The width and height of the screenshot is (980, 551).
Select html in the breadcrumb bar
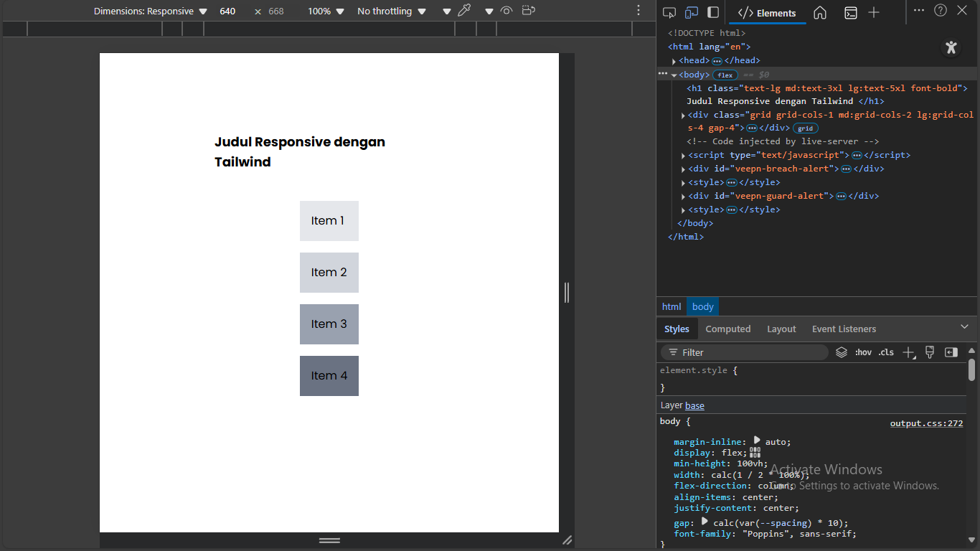point(672,306)
